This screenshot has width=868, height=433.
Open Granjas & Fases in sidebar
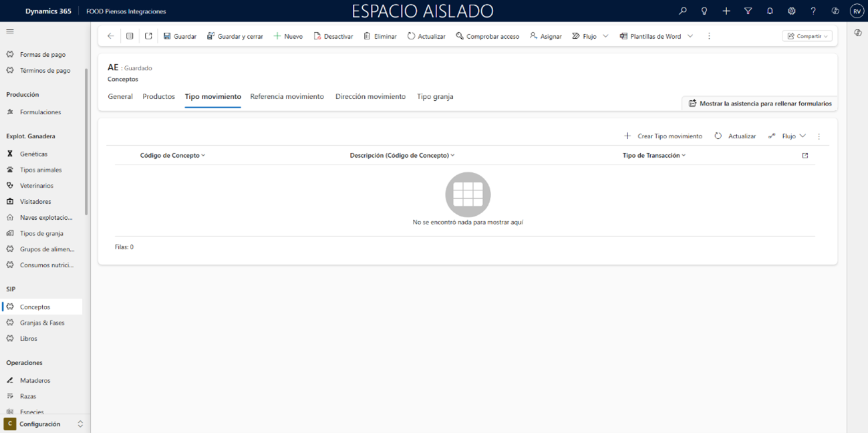42,323
